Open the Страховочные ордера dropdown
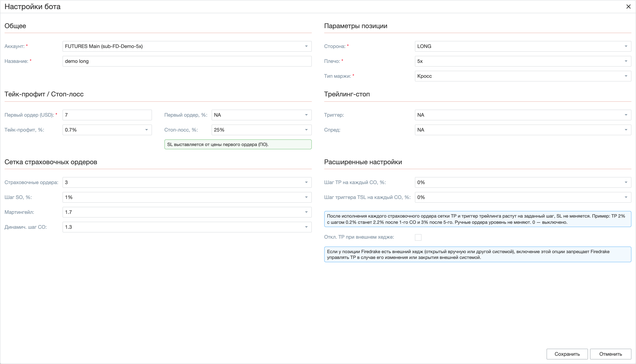 [x=187, y=182]
